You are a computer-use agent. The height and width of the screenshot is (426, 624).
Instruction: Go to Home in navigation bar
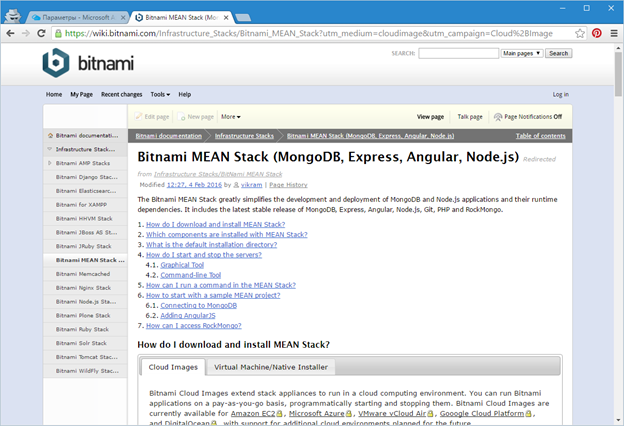(54, 94)
